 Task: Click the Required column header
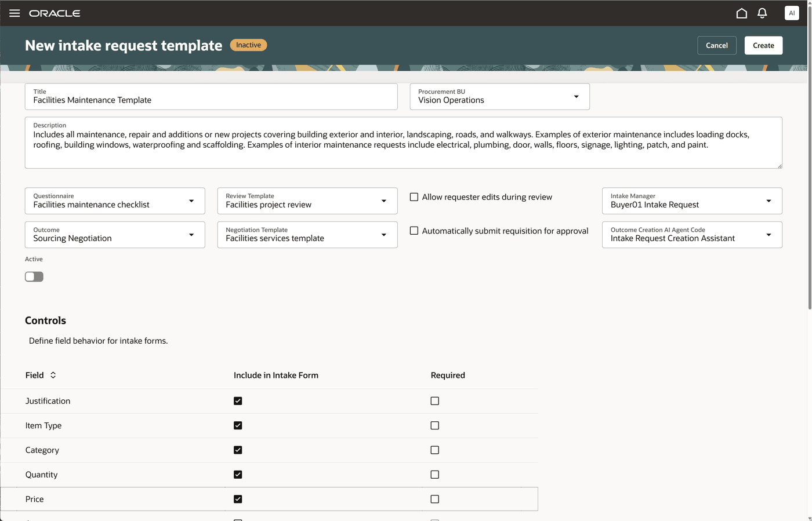pos(448,375)
